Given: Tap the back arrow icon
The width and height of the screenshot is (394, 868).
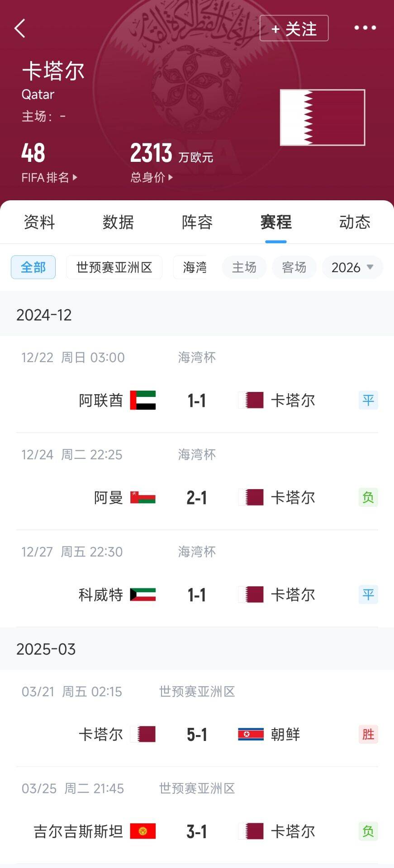Looking at the screenshot, I should click(x=20, y=28).
